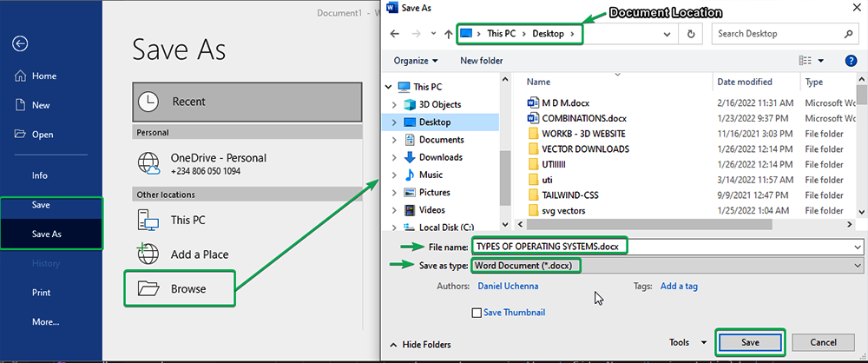Click the magnifier icon in Search Desktop
This screenshot has height=363, width=868.
coord(848,34)
